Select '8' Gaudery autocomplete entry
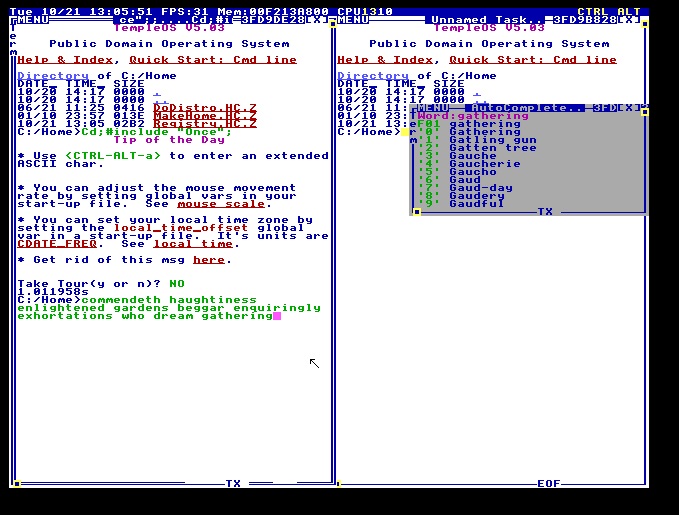Image resolution: width=679 pixels, height=515 pixels. pyautogui.click(x=461, y=196)
